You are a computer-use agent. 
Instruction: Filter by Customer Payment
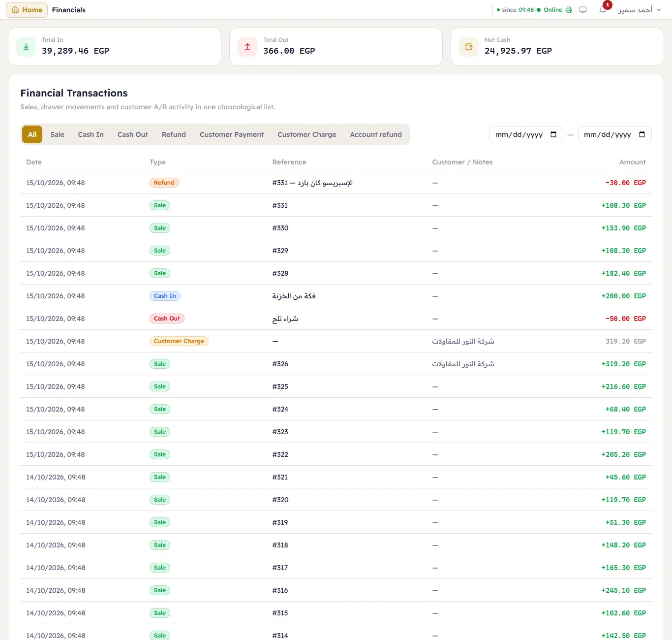click(x=231, y=134)
